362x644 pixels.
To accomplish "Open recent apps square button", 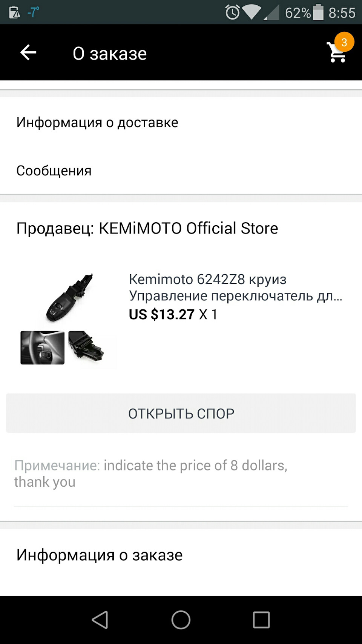I will (261, 620).
